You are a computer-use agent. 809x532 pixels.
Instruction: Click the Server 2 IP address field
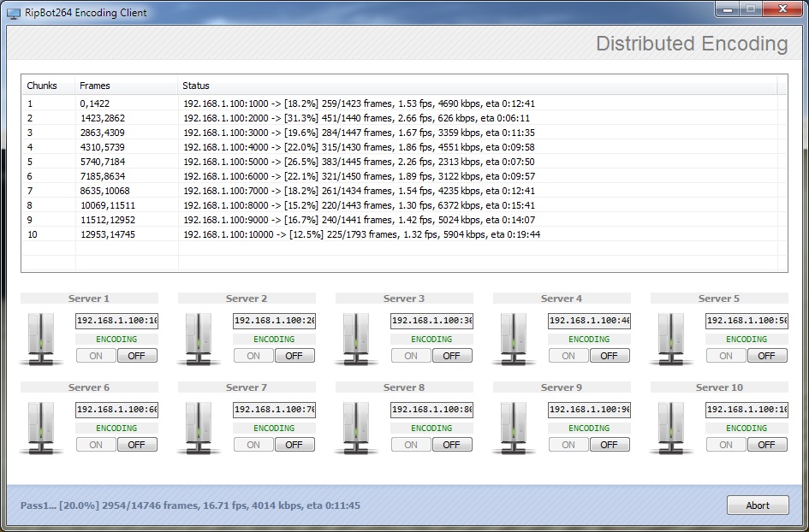[274, 321]
